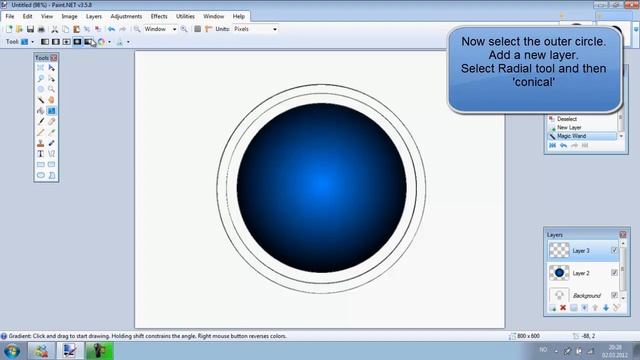This screenshot has width=640, height=360.
Task: Select the Diamond gradient type
Action: [66, 42]
